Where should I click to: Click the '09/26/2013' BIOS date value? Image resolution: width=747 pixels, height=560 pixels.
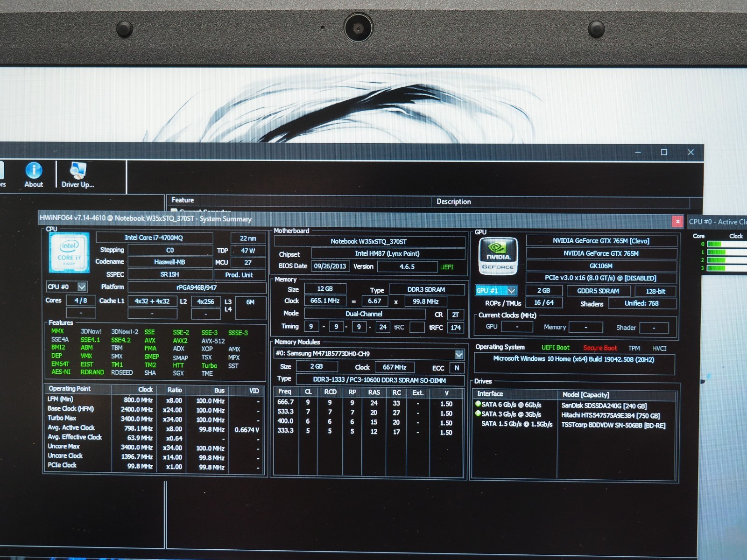point(330,266)
